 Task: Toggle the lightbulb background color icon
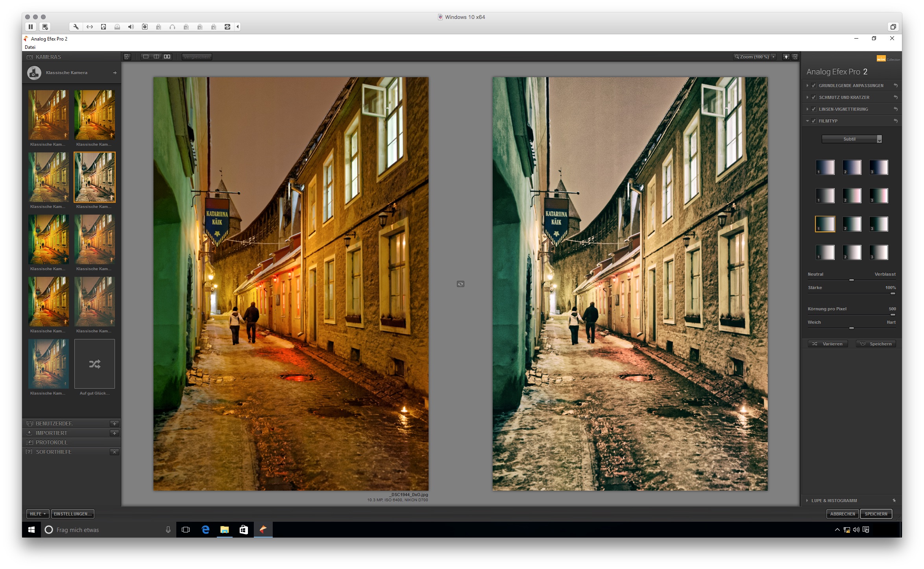coord(786,57)
